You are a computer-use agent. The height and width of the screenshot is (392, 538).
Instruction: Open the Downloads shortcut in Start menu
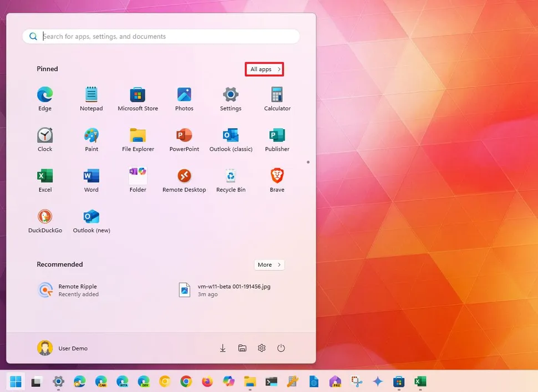point(222,348)
